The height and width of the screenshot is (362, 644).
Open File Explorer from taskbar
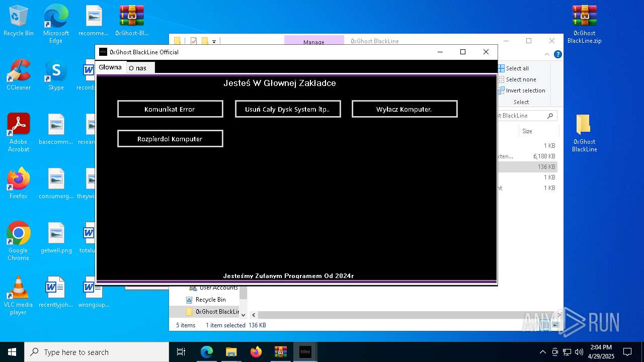point(231,352)
